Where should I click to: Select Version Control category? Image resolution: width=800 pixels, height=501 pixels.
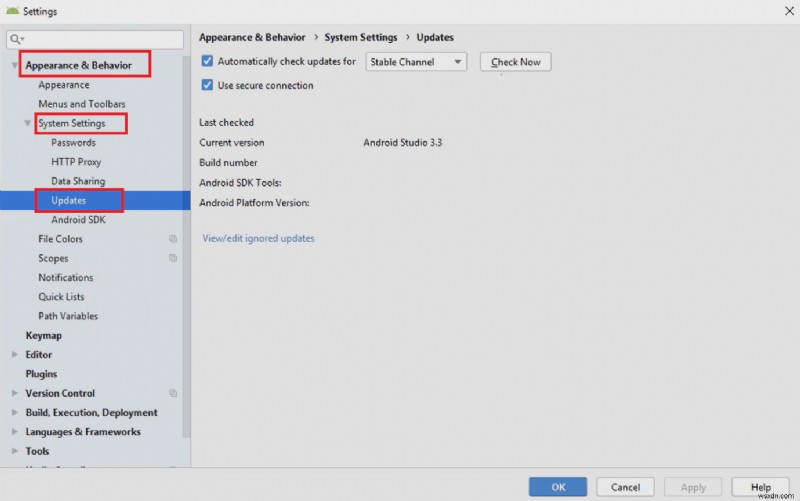tap(60, 393)
